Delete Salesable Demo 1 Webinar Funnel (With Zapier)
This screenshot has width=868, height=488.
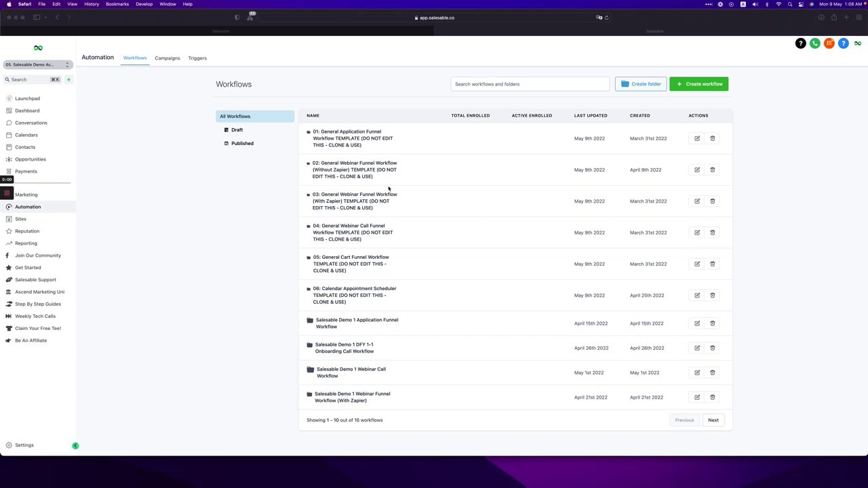coord(712,397)
